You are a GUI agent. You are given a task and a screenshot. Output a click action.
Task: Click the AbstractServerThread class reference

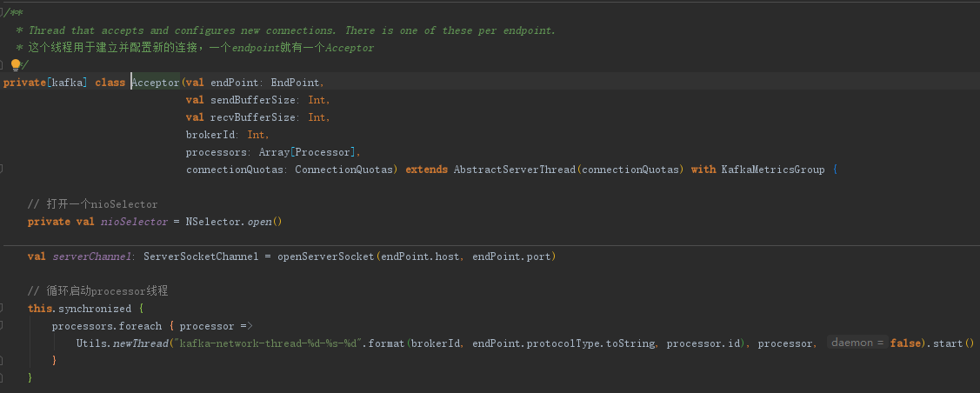click(514, 170)
